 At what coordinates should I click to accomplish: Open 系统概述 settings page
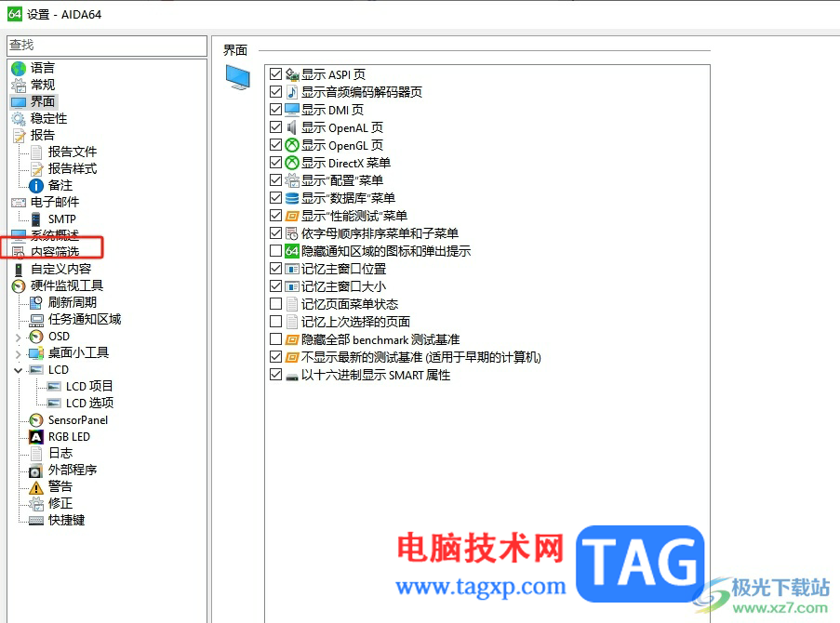(x=55, y=235)
